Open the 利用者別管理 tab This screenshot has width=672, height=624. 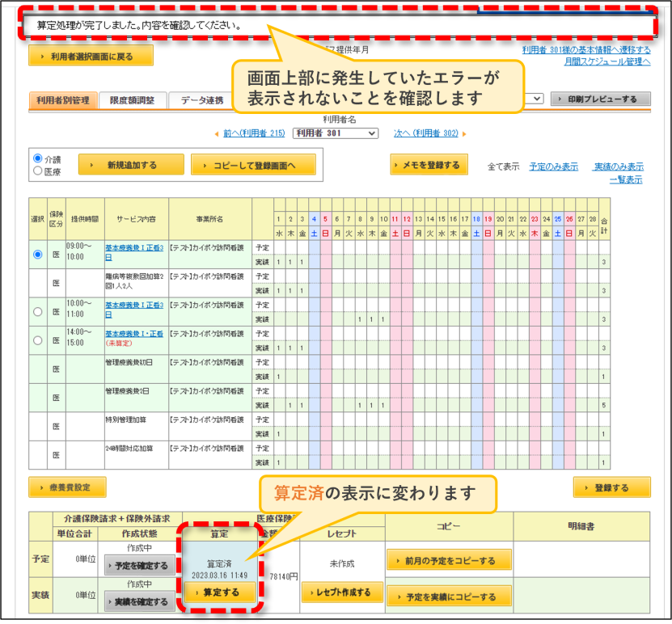coord(63,100)
